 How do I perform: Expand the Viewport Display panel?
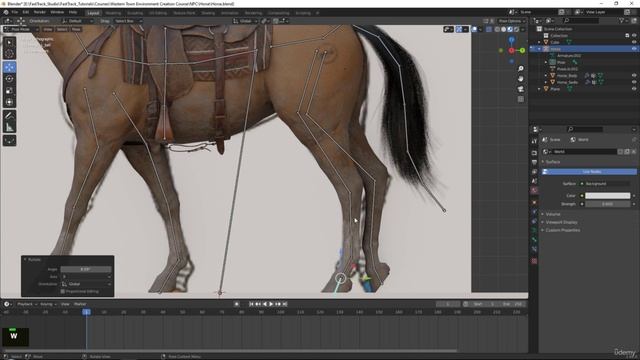[561, 222]
